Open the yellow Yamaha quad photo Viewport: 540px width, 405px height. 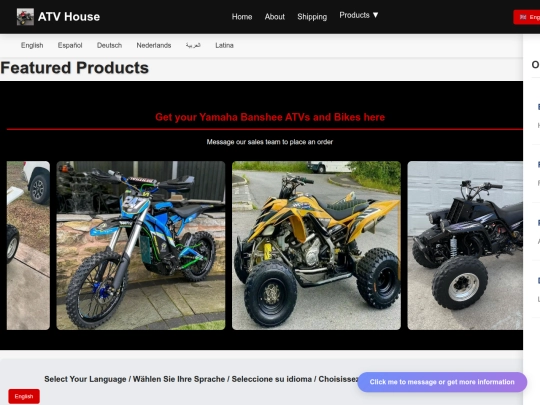pyautogui.click(x=316, y=246)
